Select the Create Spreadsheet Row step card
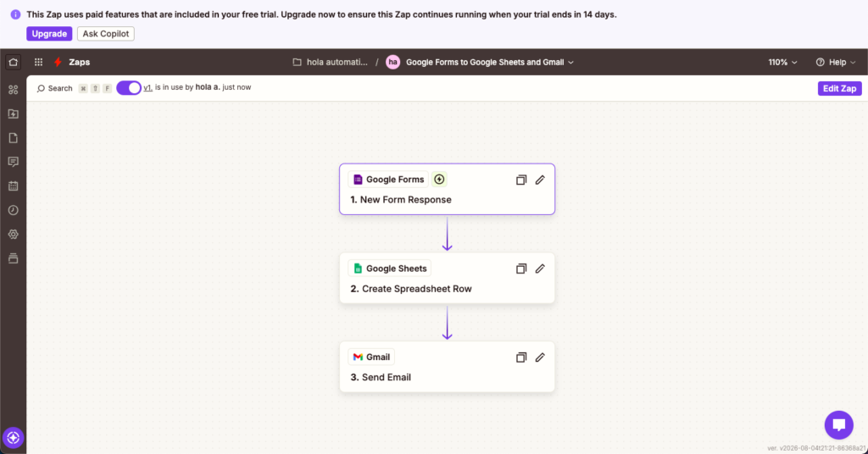Screen dimensions: 868x454 (x=448, y=278)
